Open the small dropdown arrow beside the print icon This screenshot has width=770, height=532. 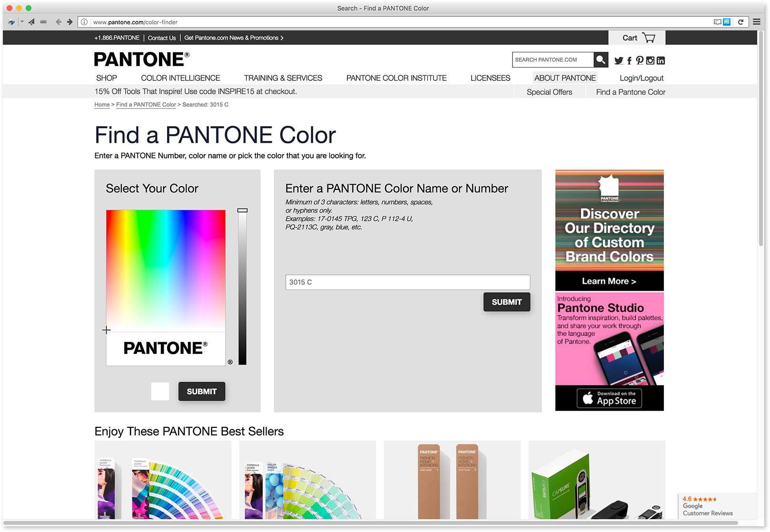click(x=21, y=22)
